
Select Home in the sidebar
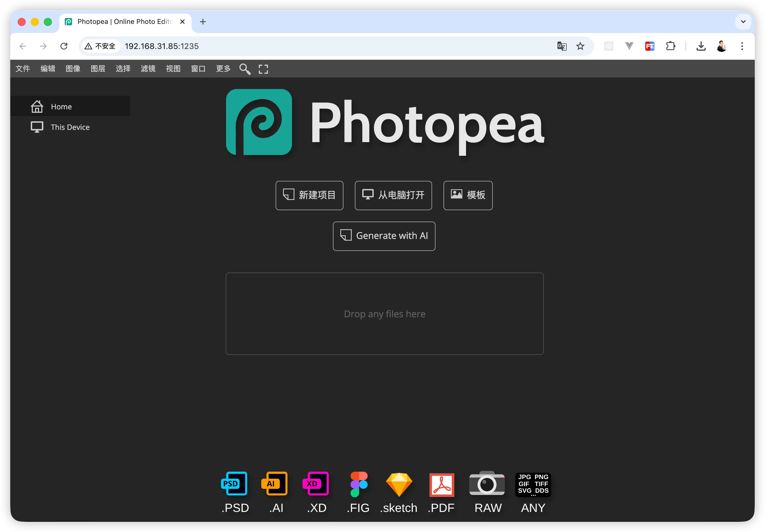click(70, 107)
